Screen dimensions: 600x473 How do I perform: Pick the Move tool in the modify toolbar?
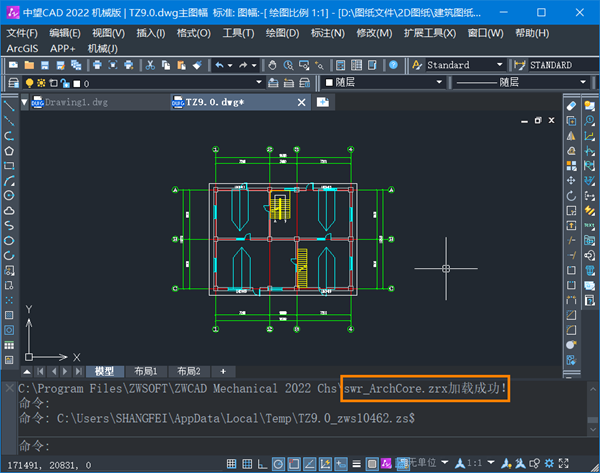571,181
